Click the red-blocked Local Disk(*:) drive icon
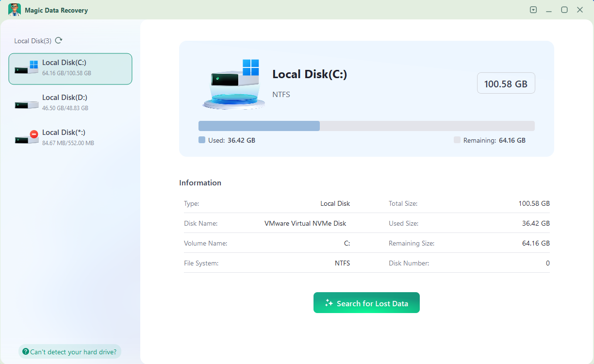This screenshot has width=594, height=364. [x=27, y=138]
